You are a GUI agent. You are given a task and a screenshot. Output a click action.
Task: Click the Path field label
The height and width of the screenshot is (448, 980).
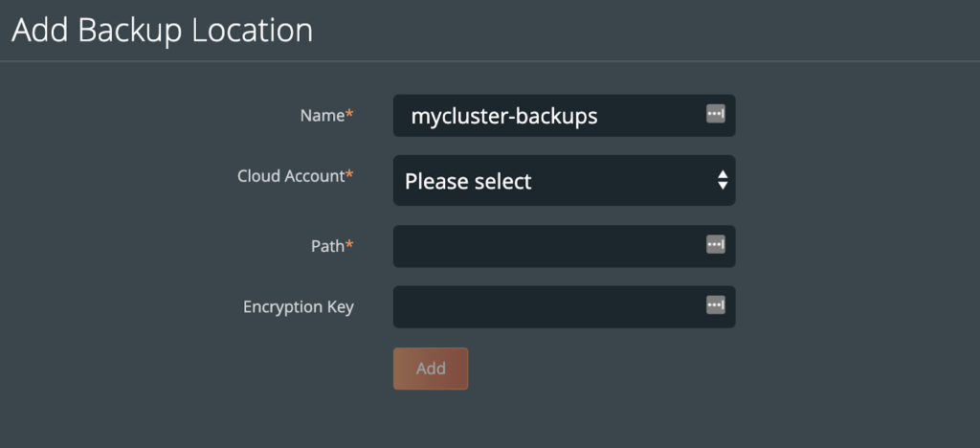pyautogui.click(x=327, y=246)
